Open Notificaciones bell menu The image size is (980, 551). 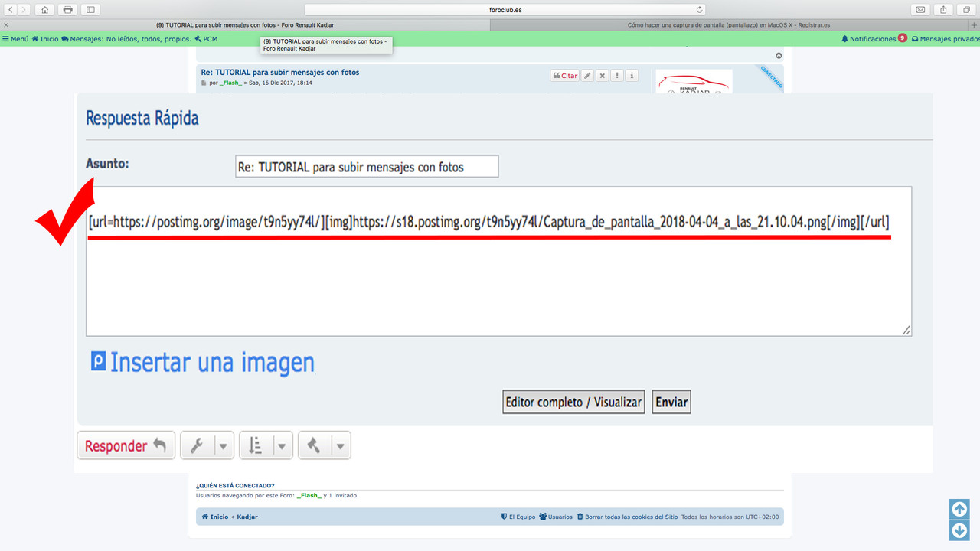point(868,39)
